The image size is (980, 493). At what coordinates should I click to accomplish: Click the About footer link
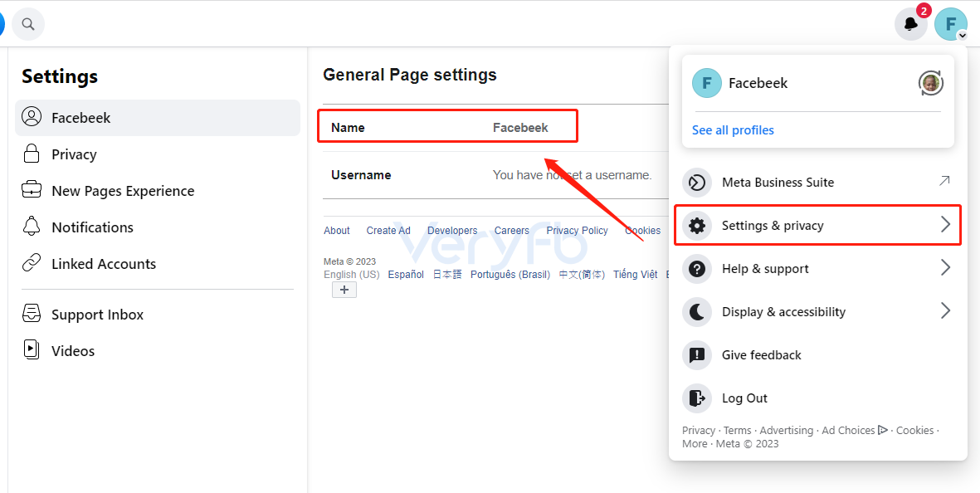click(x=336, y=231)
